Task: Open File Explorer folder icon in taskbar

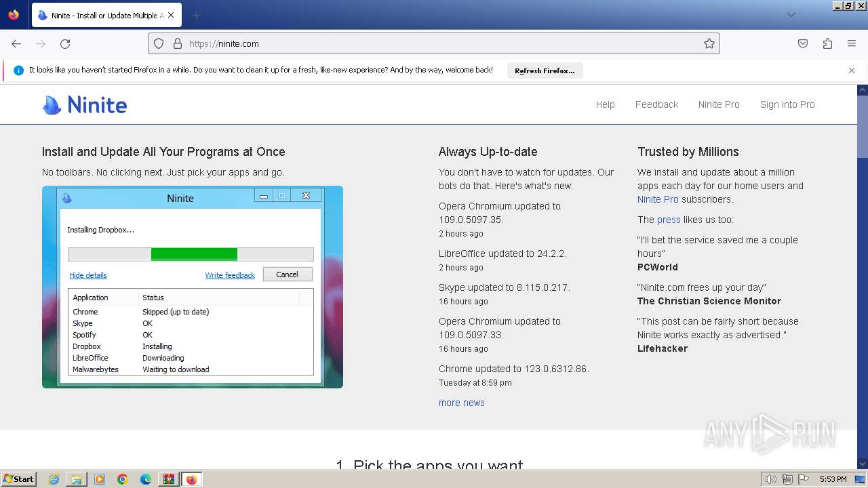Action: [77, 479]
